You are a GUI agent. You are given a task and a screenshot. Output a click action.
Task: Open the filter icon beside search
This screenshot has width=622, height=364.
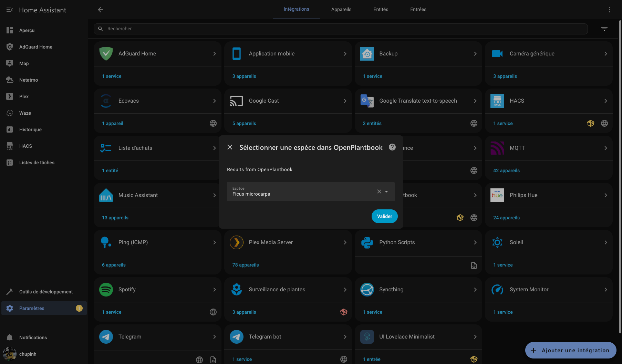pyautogui.click(x=604, y=29)
